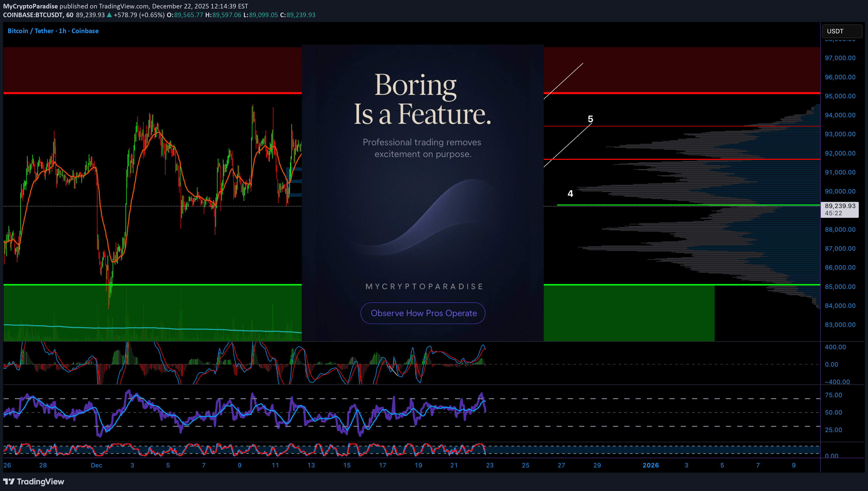
Task: Click the red resistance zone above 95,000
Action: point(152,69)
